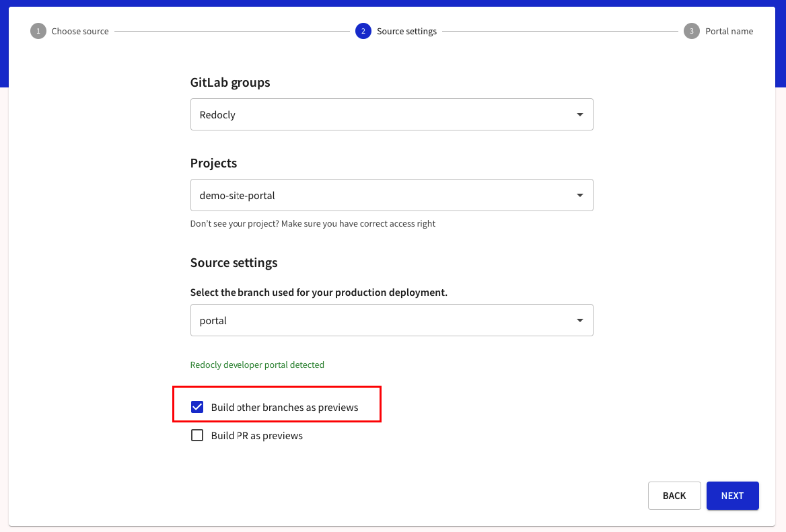Open the Projects dropdown showing demo-site-portal
Screen dimensions: 786x532
pos(392,195)
